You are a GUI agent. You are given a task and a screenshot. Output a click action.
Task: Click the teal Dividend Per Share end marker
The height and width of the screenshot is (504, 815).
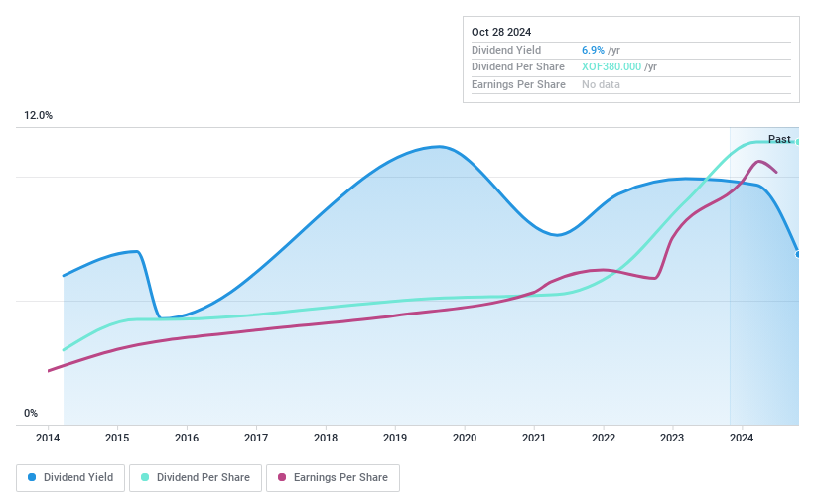pyautogui.click(x=798, y=142)
